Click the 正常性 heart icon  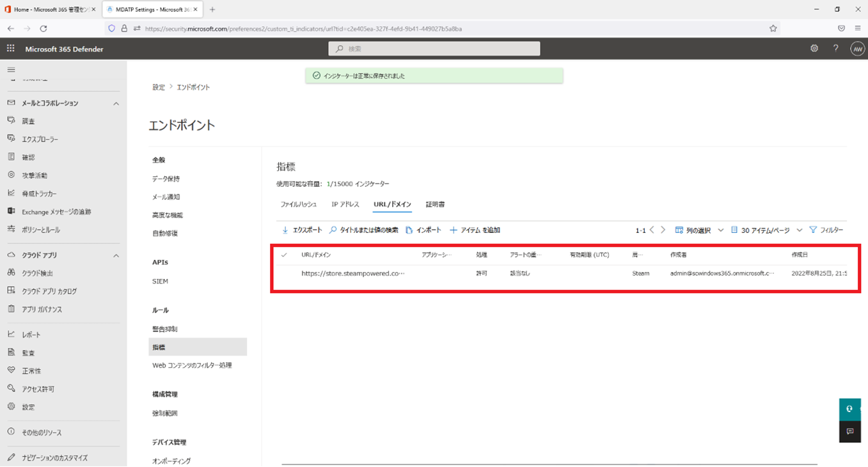point(11,370)
